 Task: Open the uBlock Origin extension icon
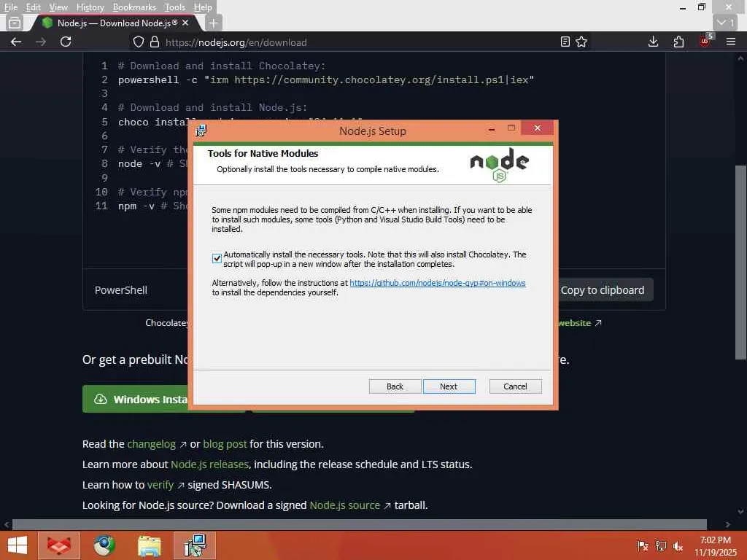705,41
